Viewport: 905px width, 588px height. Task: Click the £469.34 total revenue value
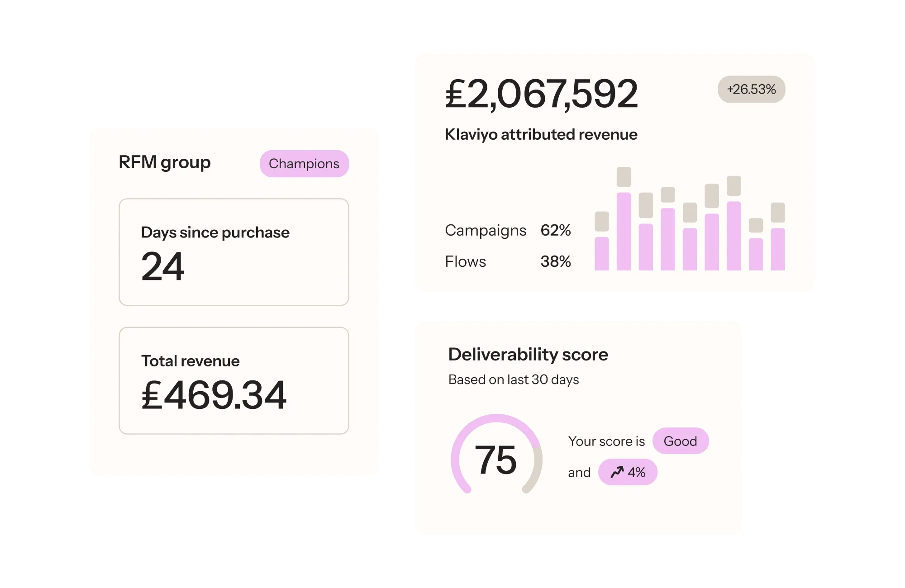(x=214, y=395)
